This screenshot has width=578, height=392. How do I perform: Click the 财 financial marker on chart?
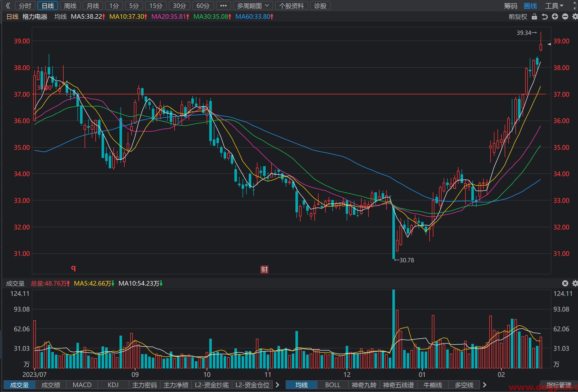(264, 269)
